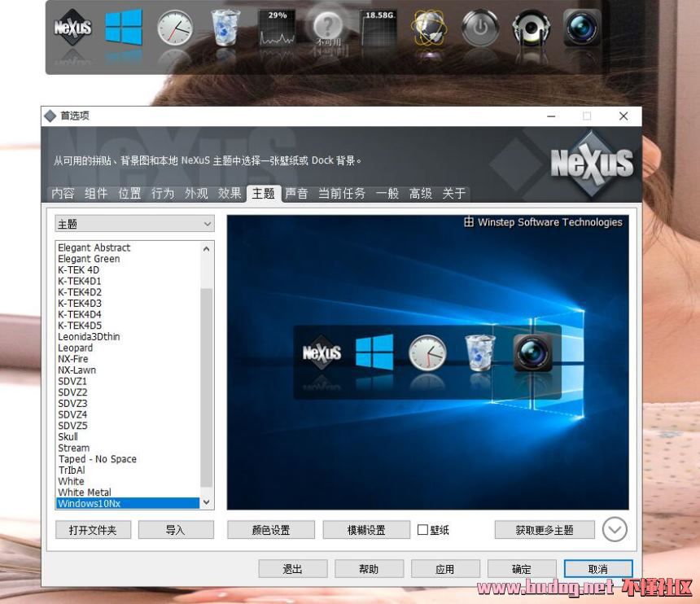The height and width of the screenshot is (604, 700).
Task: Click the Nexus logo icon in the dock
Action: [73, 29]
